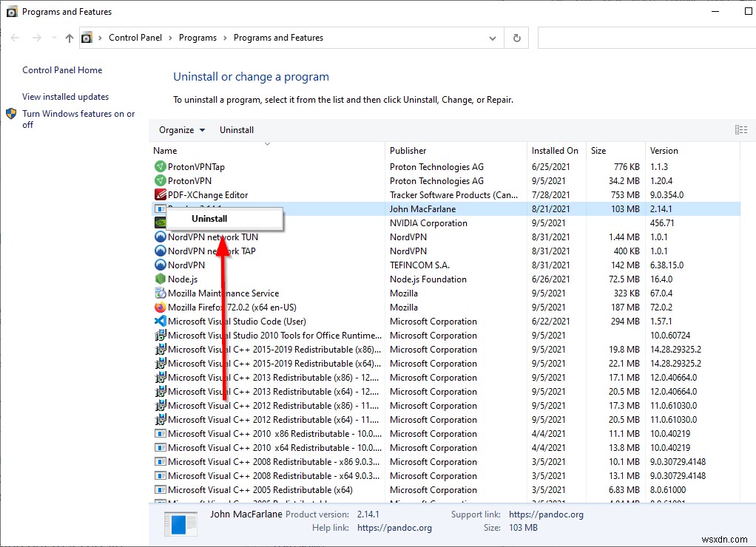Screen dimensions: 756x547
Task: Select the NordVPN program icon
Action: point(160,265)
